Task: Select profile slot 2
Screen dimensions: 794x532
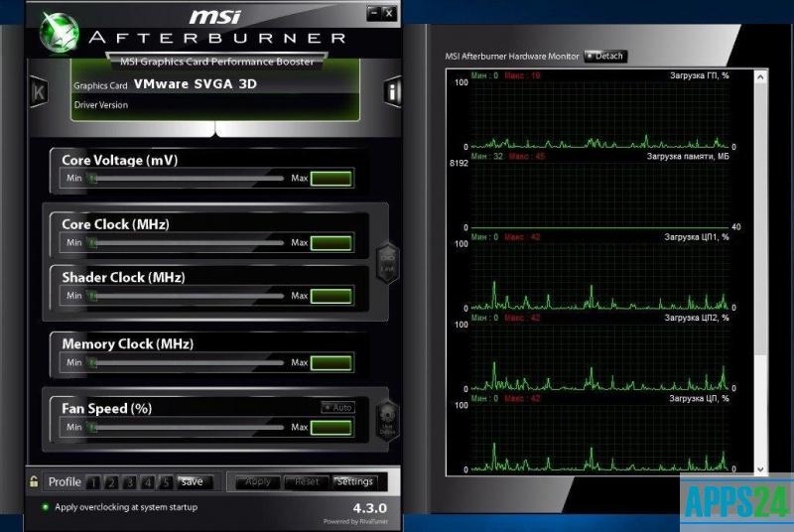Action: click(111, 482)
